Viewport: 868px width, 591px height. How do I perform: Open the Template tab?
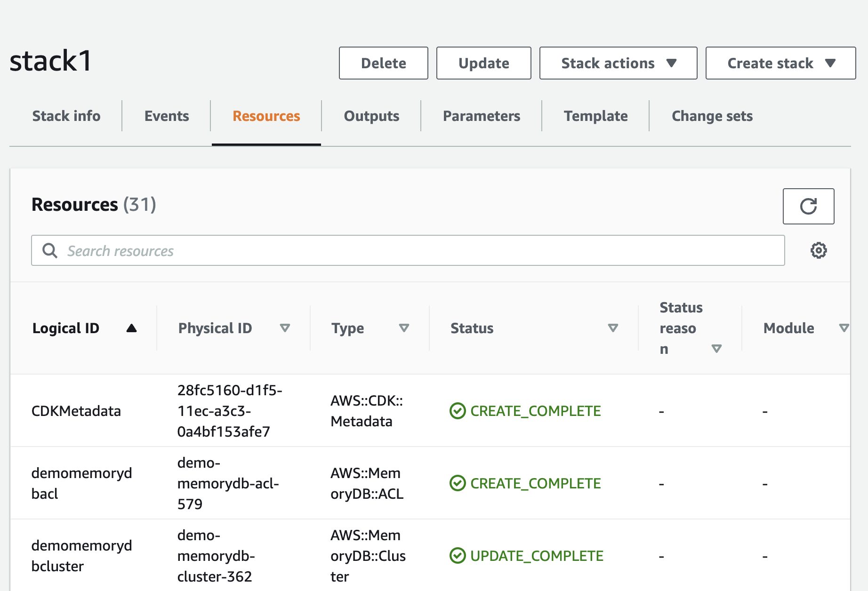(595, 116)
